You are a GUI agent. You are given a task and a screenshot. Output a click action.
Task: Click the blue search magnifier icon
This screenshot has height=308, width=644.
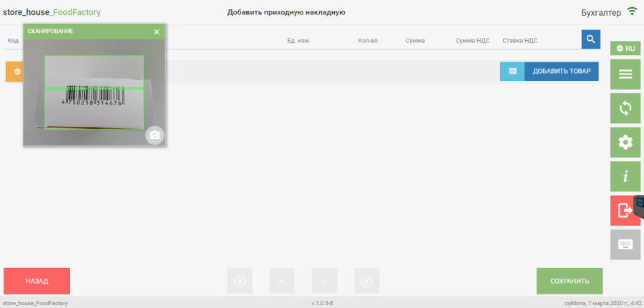coord(590,39)
